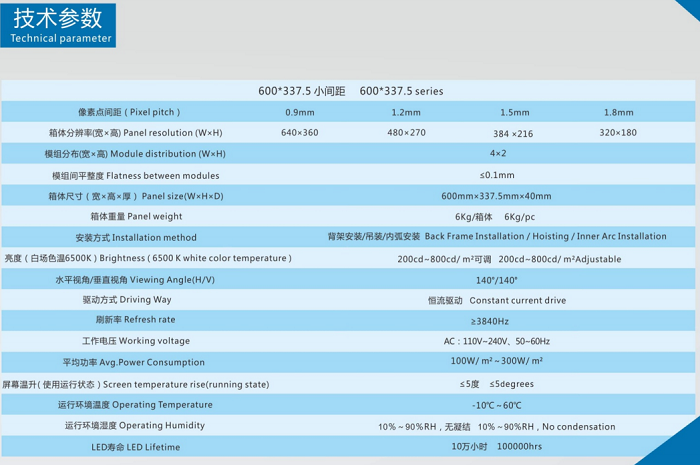Click the 'Refresh rate' row label
The width and height of the screenshot is (700, 465).
[150, 320]
